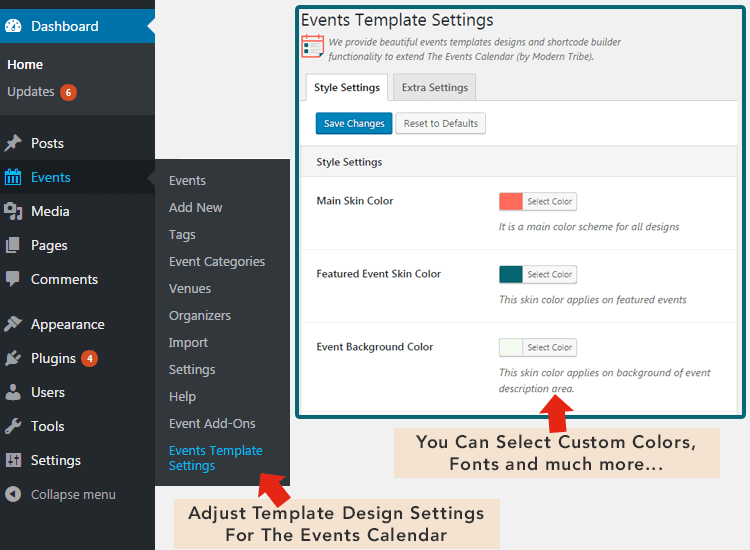750x550 pixels.
Task: Click the Events calendar icon in sidebar
Action: (13, 177)
